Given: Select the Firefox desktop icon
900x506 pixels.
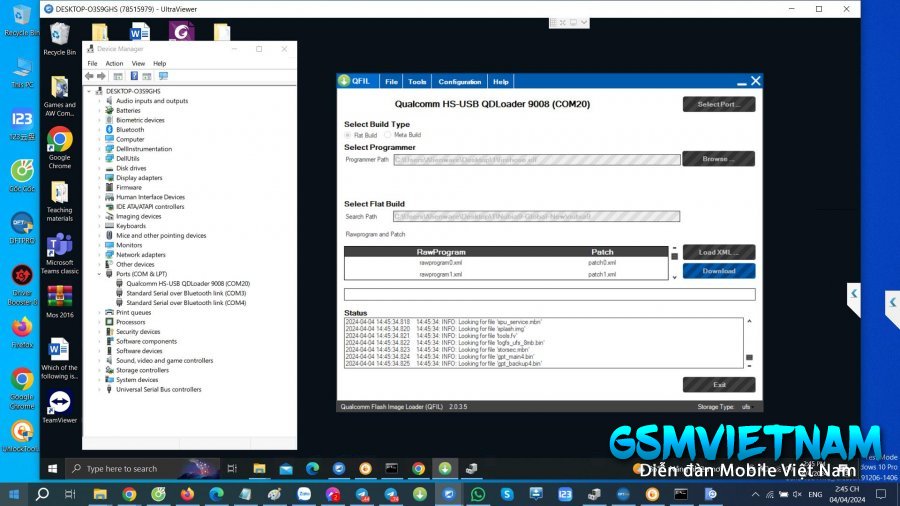Looking at the screenshot, I should click(22, 333).
